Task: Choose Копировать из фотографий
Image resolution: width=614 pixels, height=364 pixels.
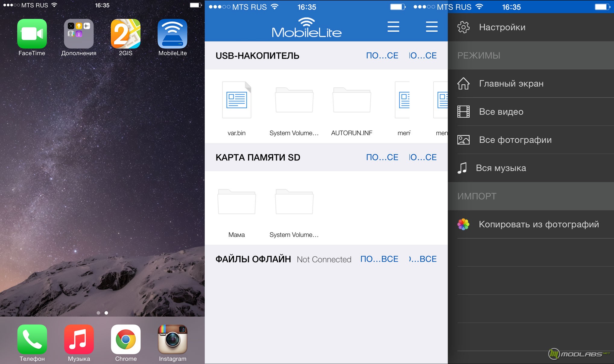Action: pyautogui.click(x=531, y=224)
